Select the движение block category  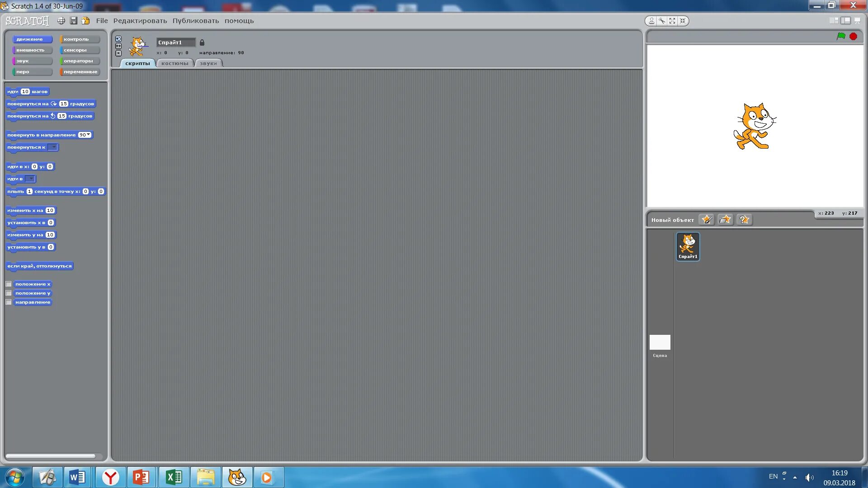[x=32, y=39]
